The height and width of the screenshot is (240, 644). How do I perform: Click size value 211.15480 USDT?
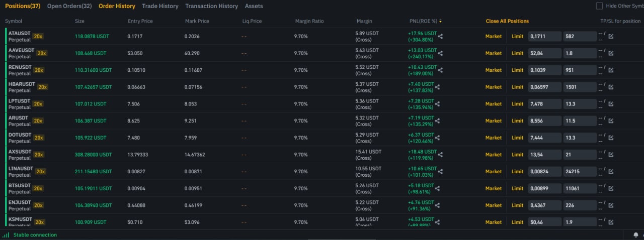(93, 171)
